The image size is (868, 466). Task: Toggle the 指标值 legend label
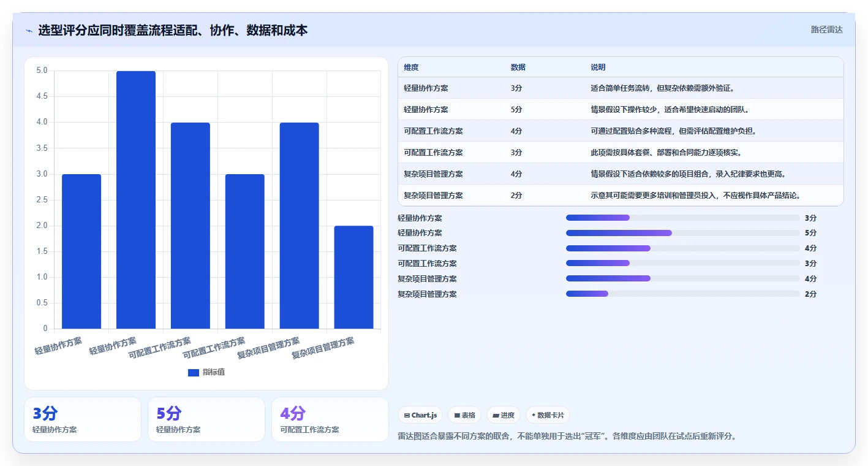214,372
